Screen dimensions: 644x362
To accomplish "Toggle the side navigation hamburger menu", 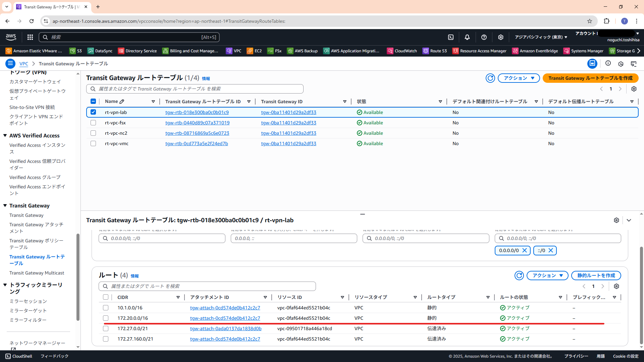I will tap(10, 63).
